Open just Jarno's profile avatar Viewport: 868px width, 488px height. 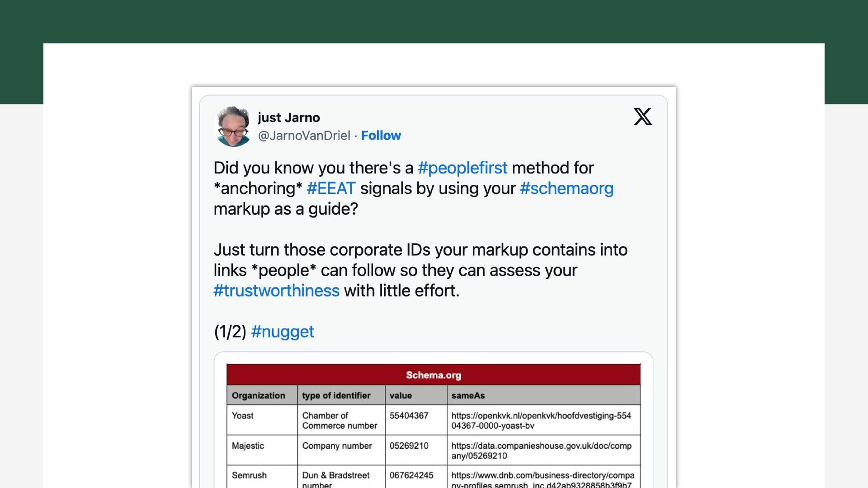[x=233, y=127]
